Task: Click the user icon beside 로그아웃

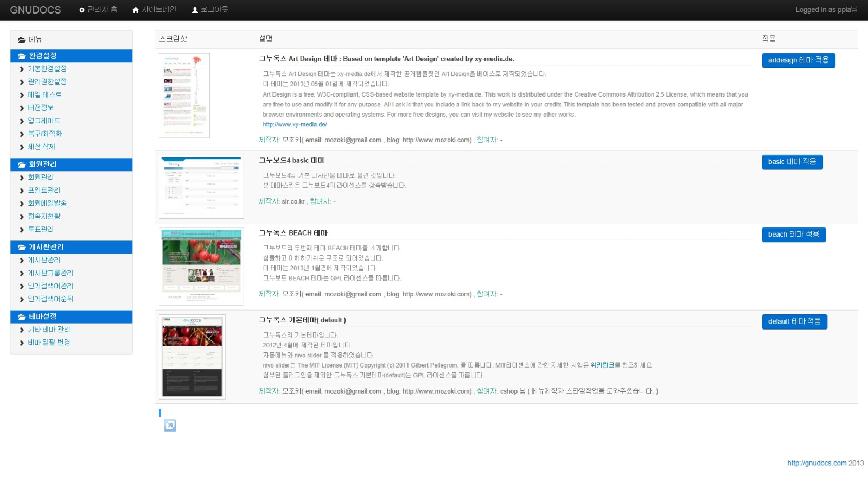Action: pos(195,10)
